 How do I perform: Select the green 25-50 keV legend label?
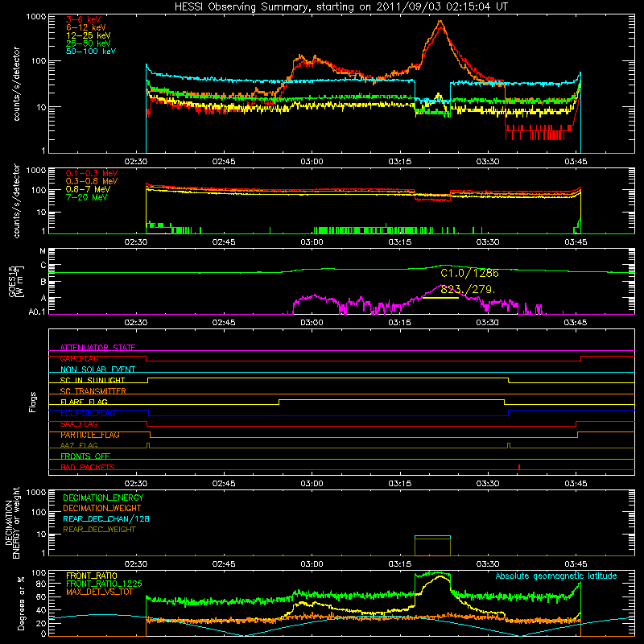pyautogui.click(x=89, y=43)
